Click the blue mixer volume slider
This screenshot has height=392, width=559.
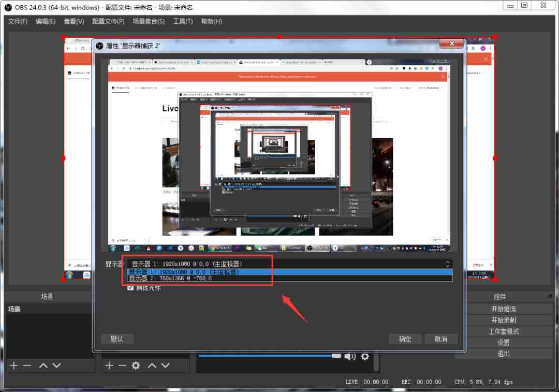[269, 356]
